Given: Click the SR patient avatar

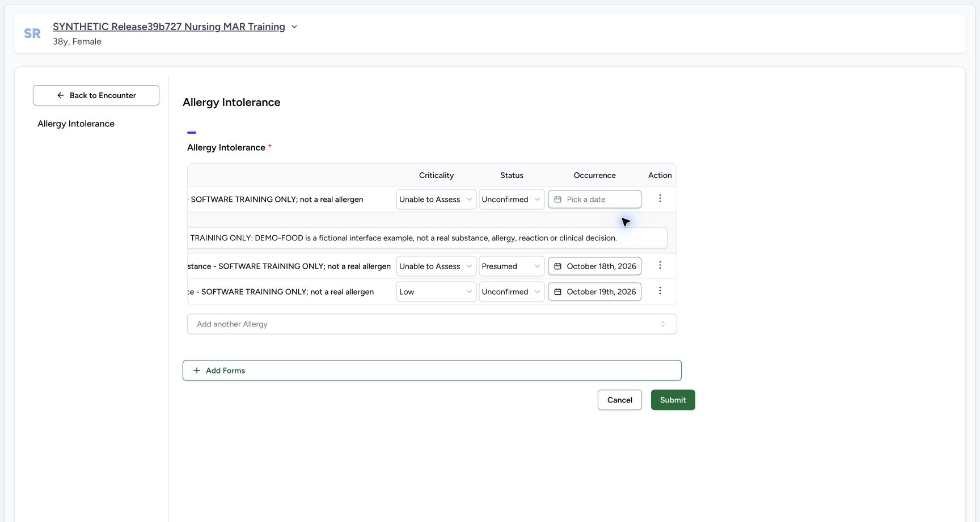Looking at the screenshot, I should point(32,33).
